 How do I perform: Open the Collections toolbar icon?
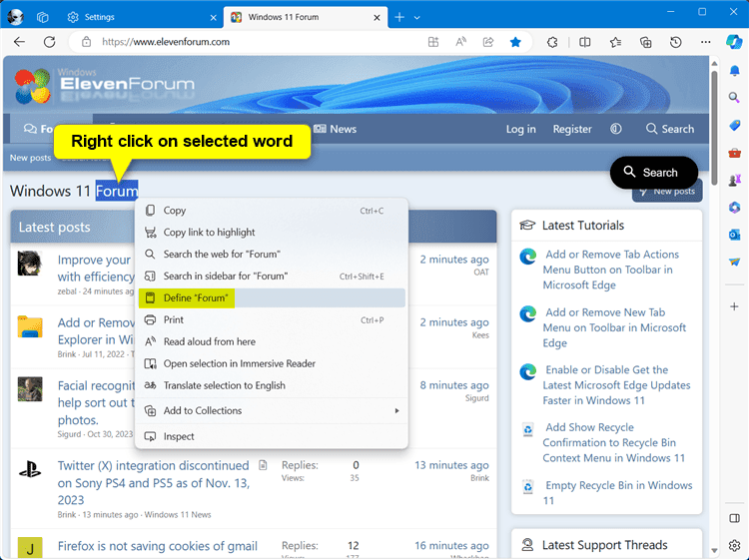(646, 42)
